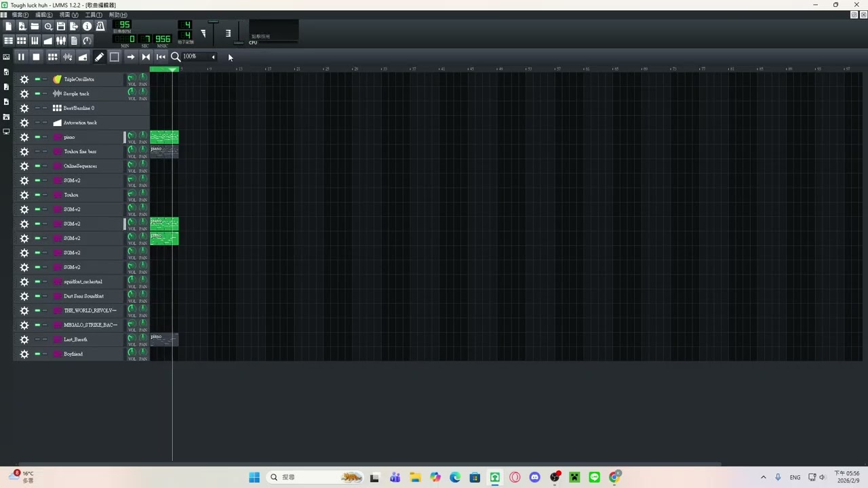Viewport: 868px width, 488px height.
Task: Open the My Computer sidebar panel
Action: (x=6, y=131)
